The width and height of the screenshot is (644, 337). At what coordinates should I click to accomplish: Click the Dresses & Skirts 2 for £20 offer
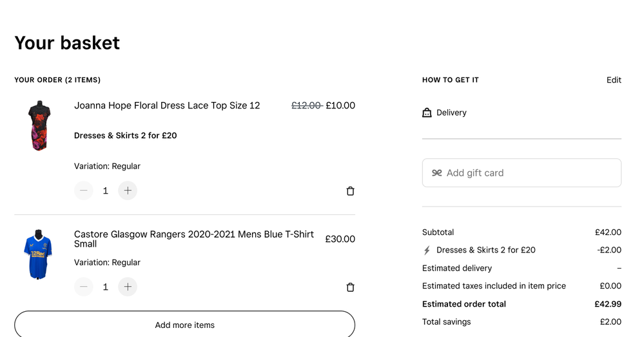[125, 136]
